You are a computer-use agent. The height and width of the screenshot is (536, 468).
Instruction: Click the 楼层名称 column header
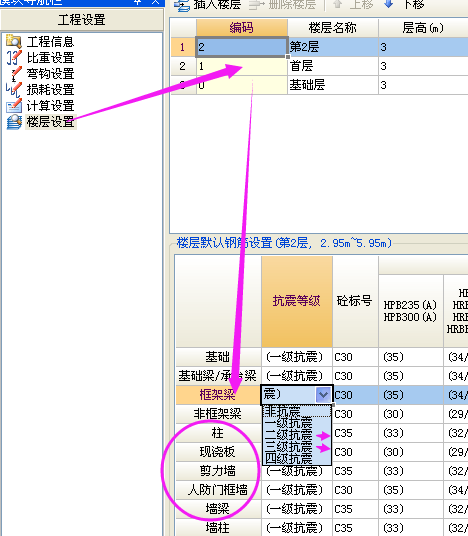point(333,27)
